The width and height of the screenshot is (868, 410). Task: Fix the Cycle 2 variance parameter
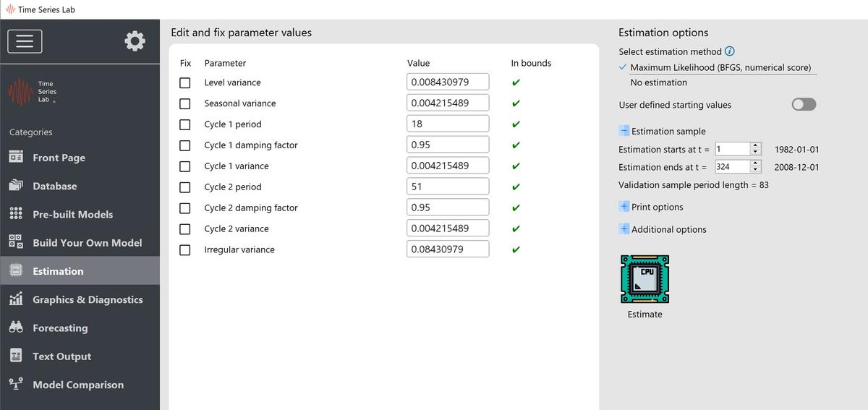[x=185, y=229]
